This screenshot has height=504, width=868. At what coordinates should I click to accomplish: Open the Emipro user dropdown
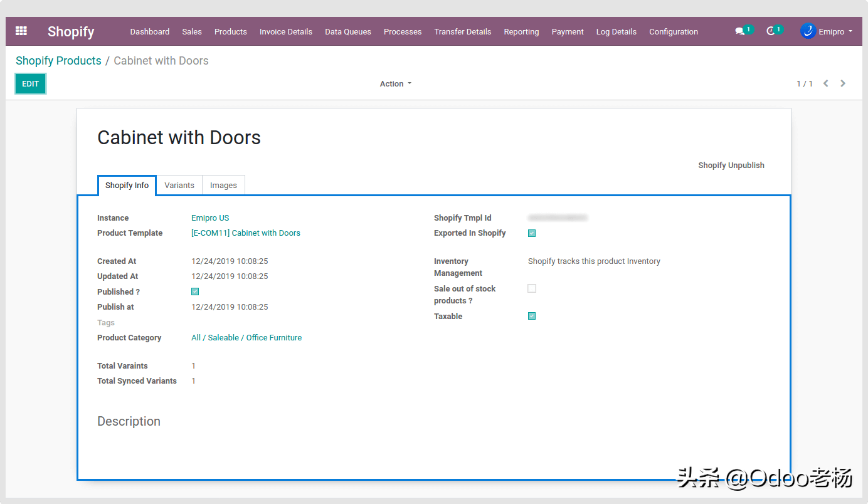[835, 31]
